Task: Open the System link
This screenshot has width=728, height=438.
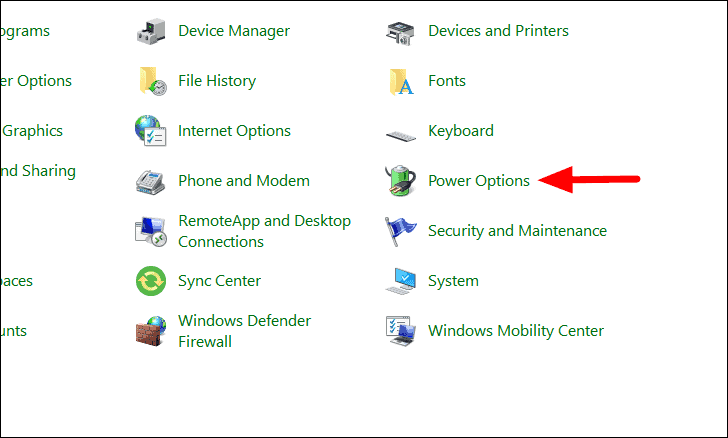Action: 453,281
